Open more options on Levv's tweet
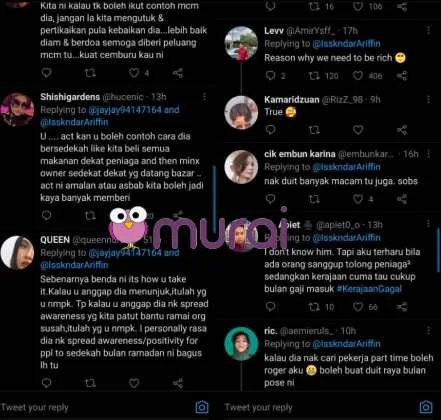The width and height of the screenshot is (441, 420). click(428, 31)
